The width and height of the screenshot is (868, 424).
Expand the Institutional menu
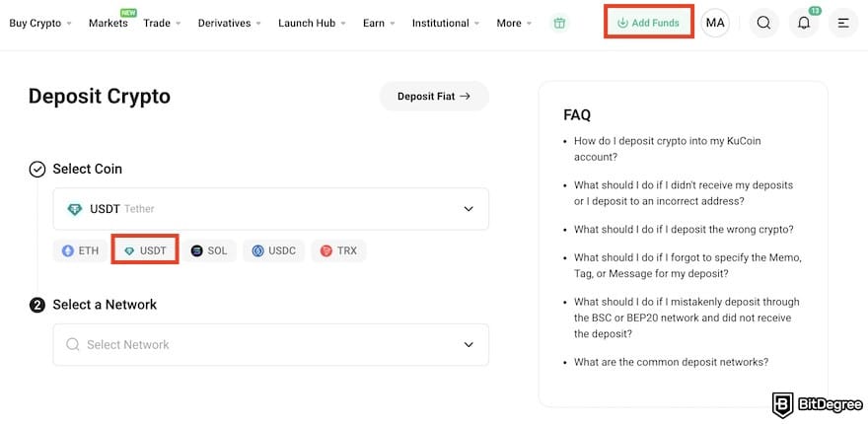click(446, 24)
